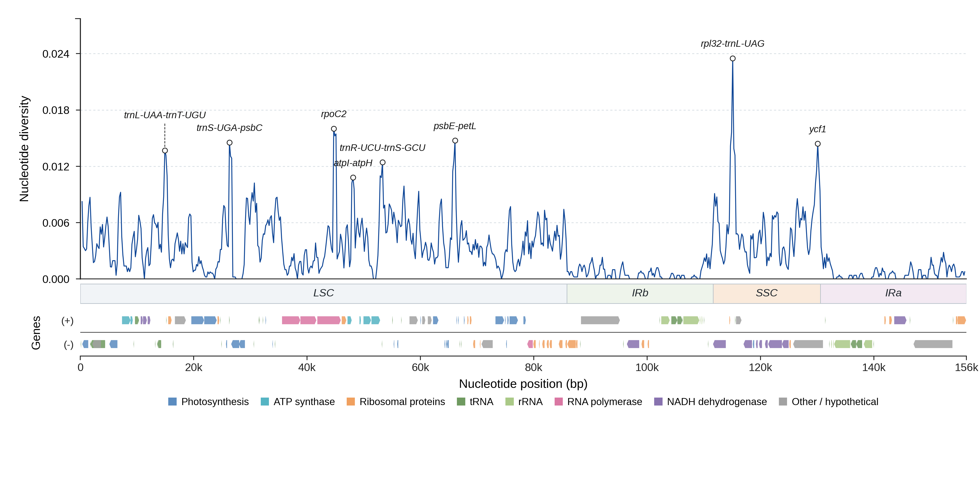Click the 'ycf1' peak label
The image size is (980, 477).
tap(818, 129)
